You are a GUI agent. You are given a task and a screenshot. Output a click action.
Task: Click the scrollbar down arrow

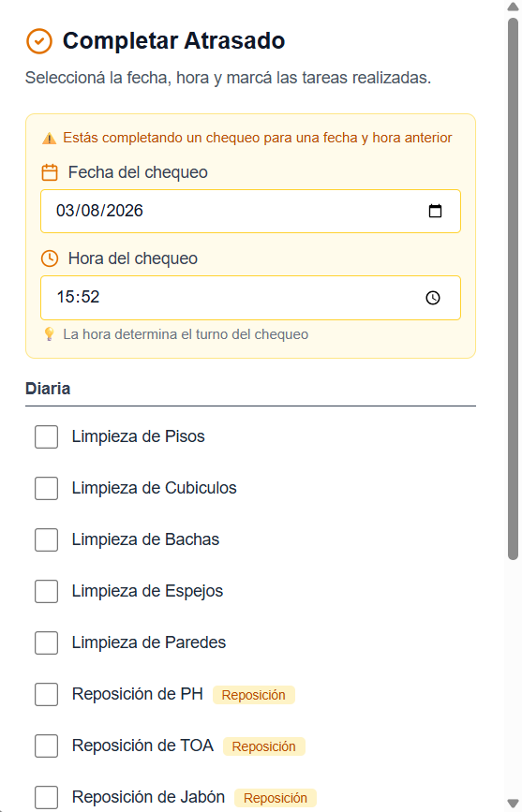(514, 805)
